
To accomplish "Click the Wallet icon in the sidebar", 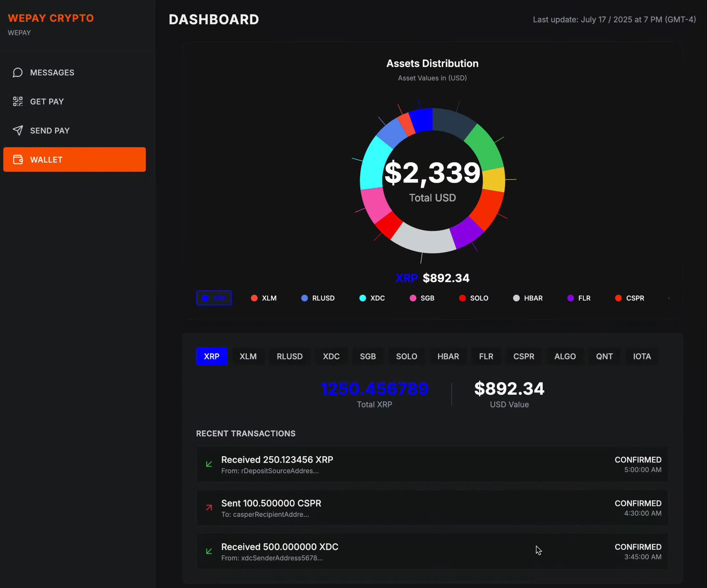I will pyautogui.click(x=18, y=159).
